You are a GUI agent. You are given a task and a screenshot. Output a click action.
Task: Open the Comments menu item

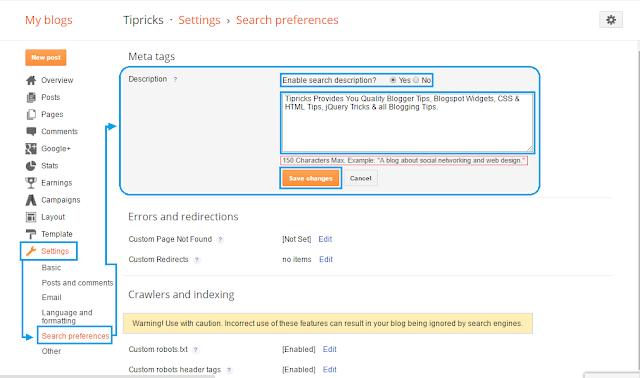(59, 131)
